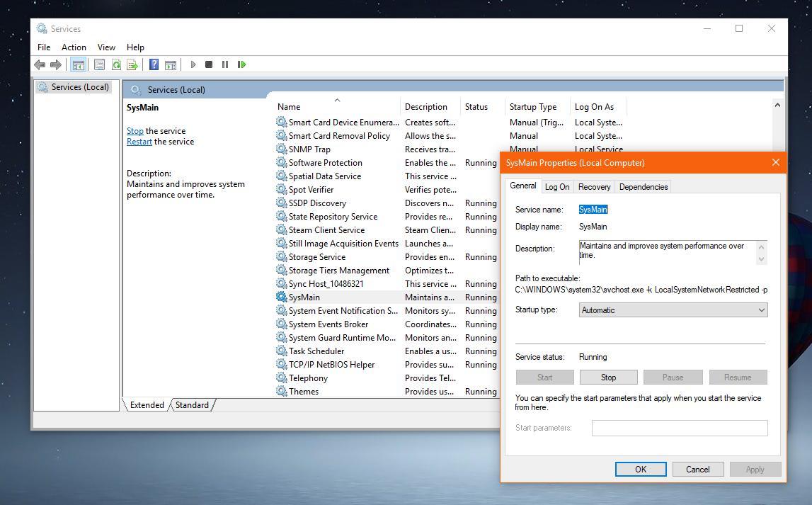Image resolution: width=812 pixels, height=505 pixels.
Task: Toggle the show/hide action pane icon
Action: pyautogui.click(x=171, y=64)
